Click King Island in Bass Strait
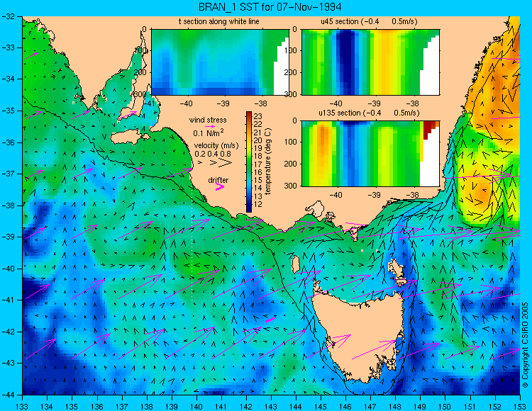532x411 pixels. click(x=296, y=264)
